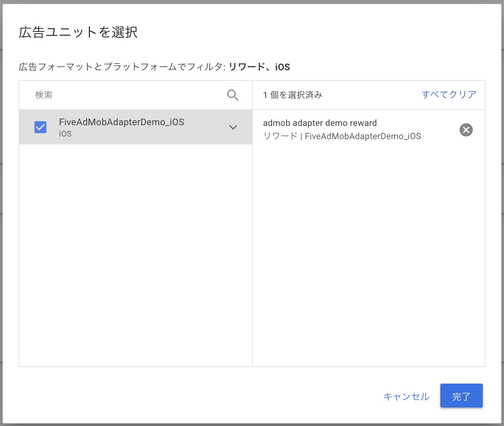
Task: Click the キャンセル button
Action: [x=407, y=396]
